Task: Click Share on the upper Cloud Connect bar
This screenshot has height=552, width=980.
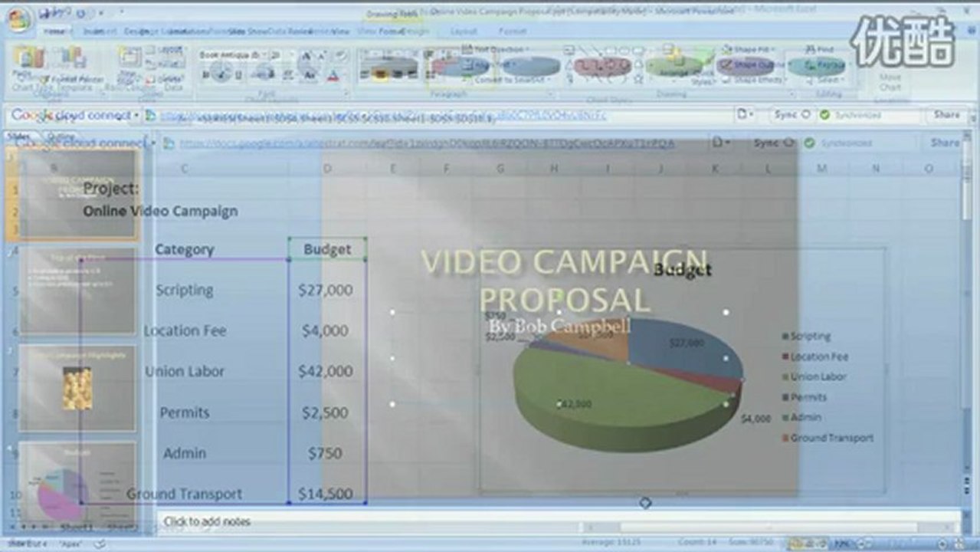Action: (x=946, y=114)
